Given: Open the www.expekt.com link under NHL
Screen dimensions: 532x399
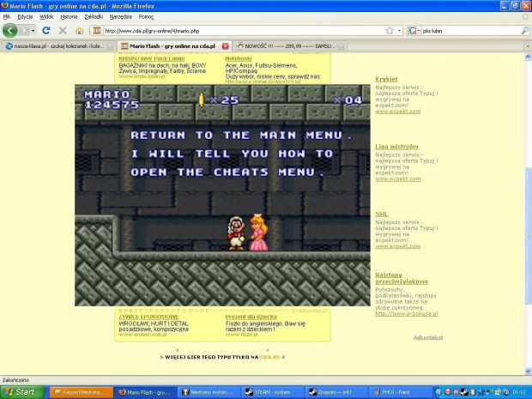Looking at the screenshot, I should 397,246.
